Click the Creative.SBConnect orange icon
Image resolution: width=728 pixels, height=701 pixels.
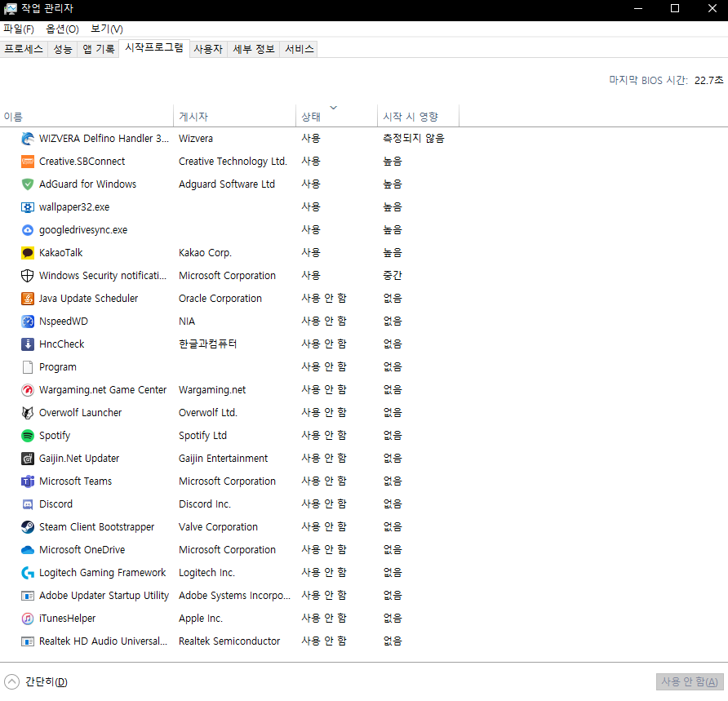(28, 161)
